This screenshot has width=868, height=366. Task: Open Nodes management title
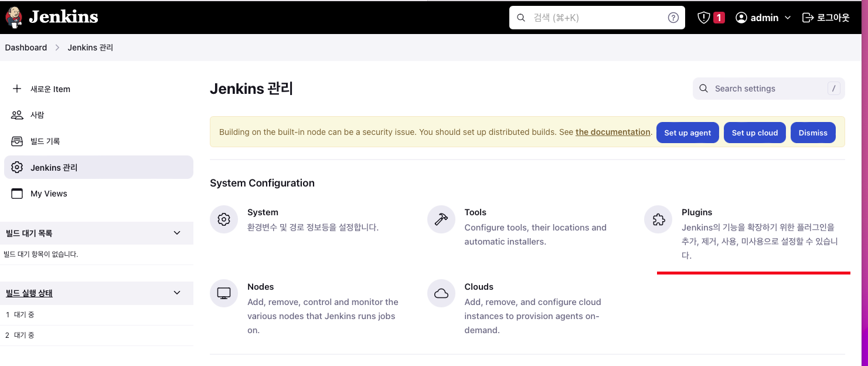pos(261,287)
